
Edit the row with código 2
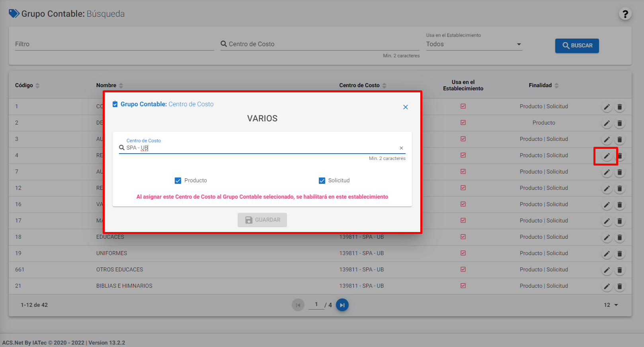coord(607,123)
